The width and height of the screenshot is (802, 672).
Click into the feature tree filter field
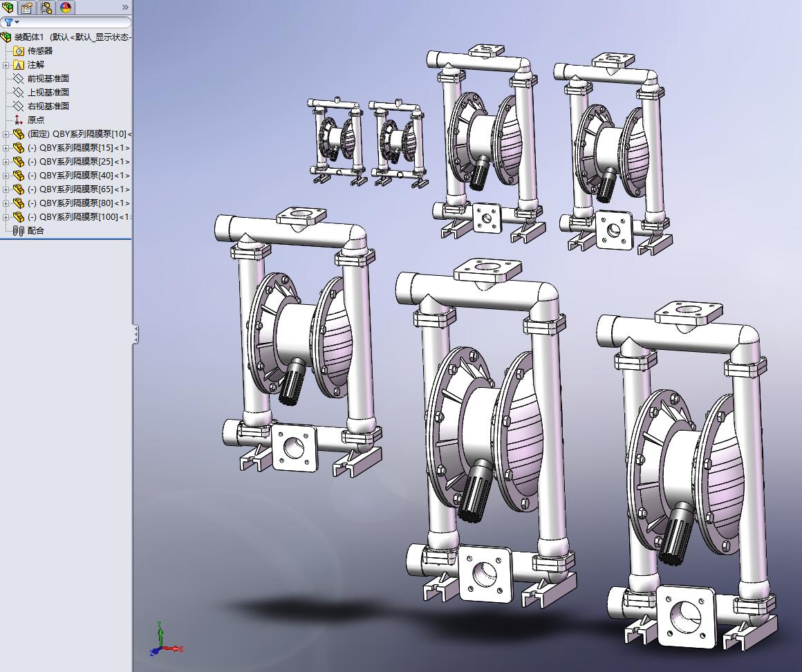66,23
